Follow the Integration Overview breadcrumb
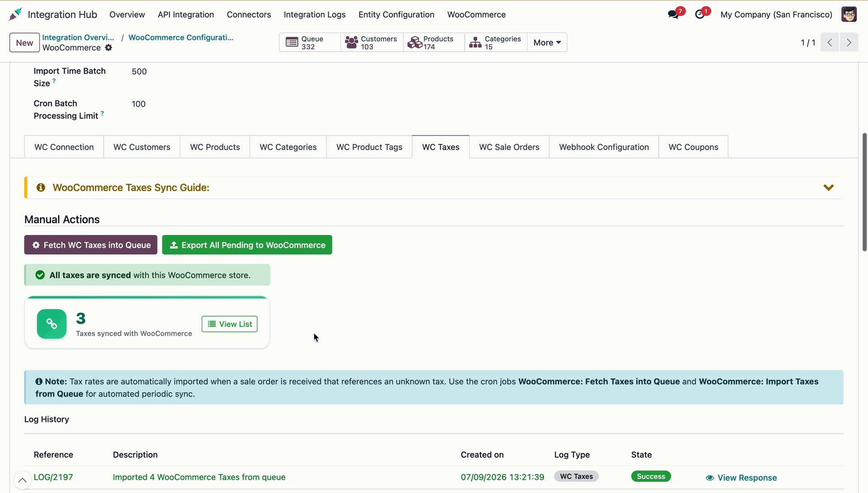 78,38
